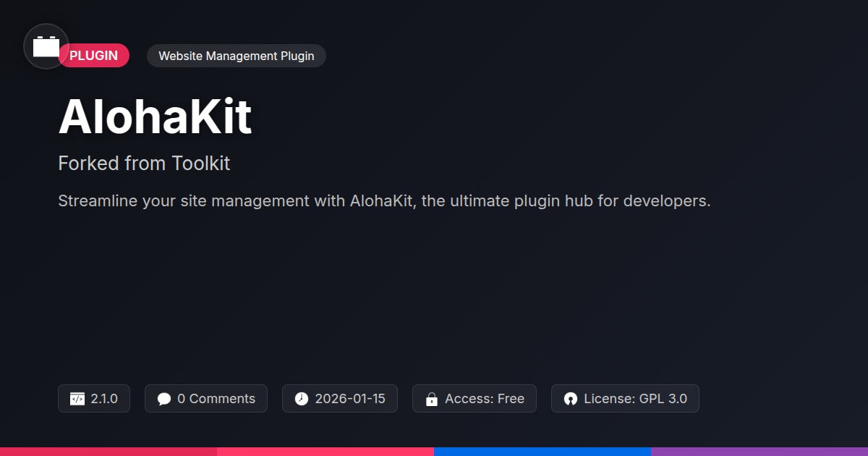Click the red PLUGIN badge
The image size is (868, 456).
(x=94, y=56)
